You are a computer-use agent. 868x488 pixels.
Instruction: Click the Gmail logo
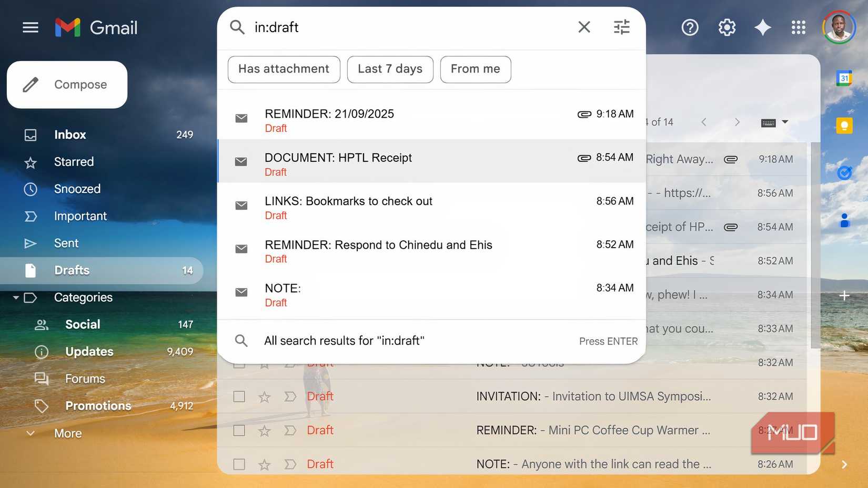tap(96, 27)
